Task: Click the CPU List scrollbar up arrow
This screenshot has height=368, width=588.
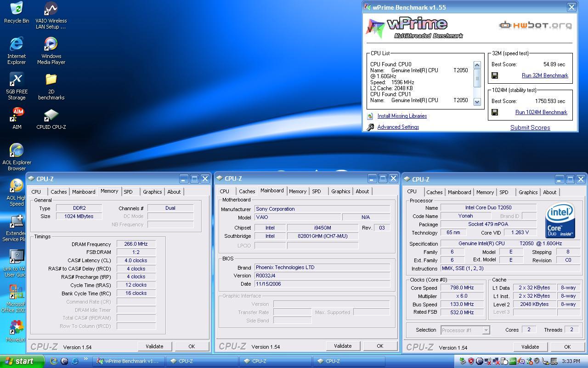Action: 477,65
